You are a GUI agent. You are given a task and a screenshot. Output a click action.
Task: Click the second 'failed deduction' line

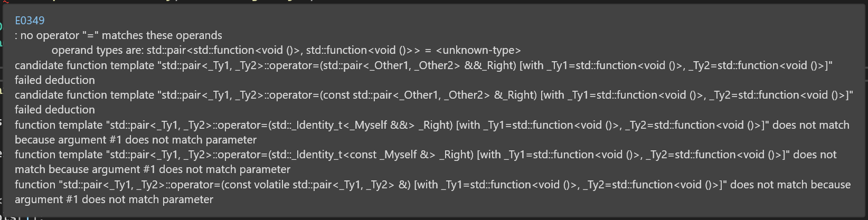pos(55,110)
